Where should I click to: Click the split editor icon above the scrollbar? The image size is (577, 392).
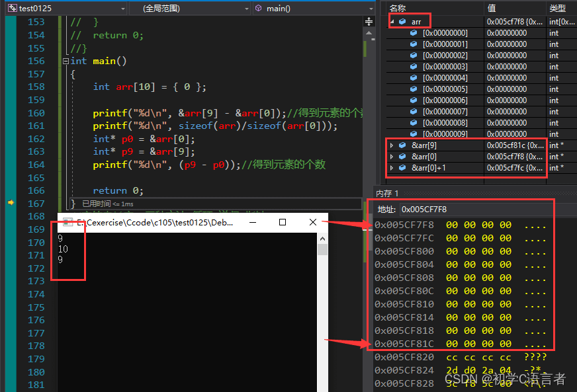pos(369,22)
